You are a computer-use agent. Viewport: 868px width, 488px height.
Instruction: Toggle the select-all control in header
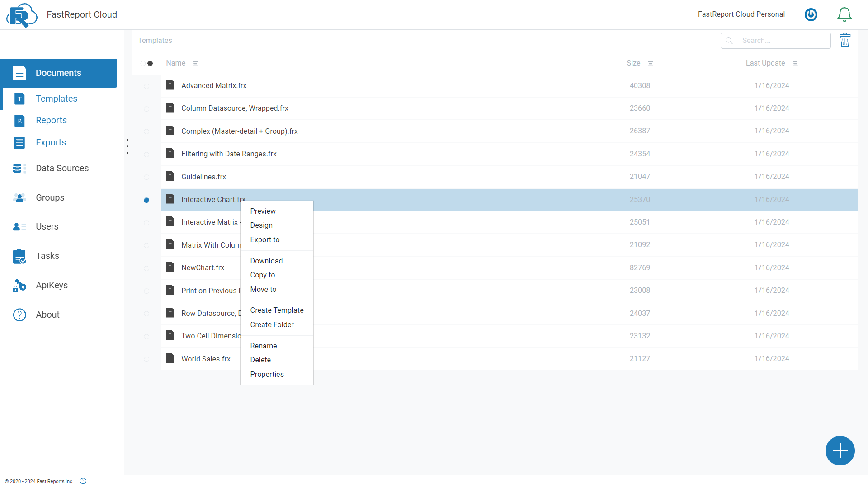pos(146,63)
